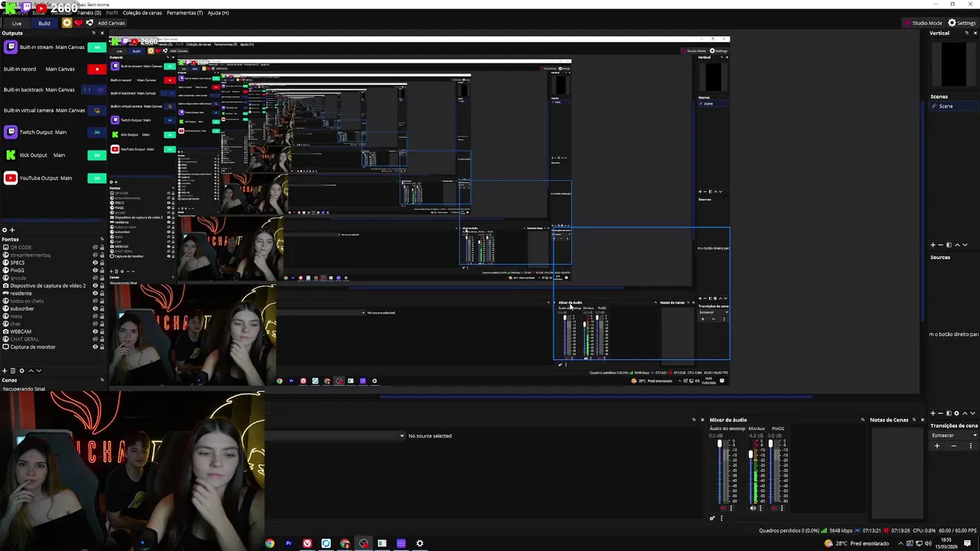Select the CHAT GERAL source
Viewport: 980px width, 551px height.
pos(24,339)
